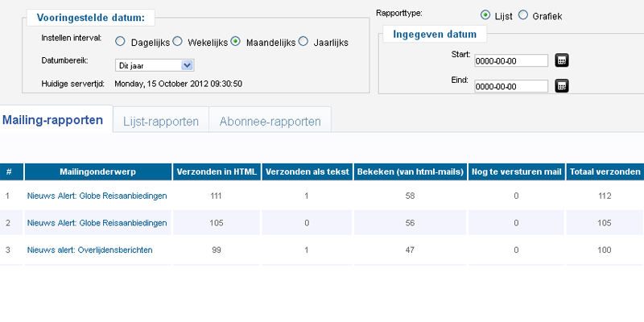The height and width of the screenshot is (322, 644).
Task: Switch to the Abonnee-rapporten tab
Action: coord(270,122)
